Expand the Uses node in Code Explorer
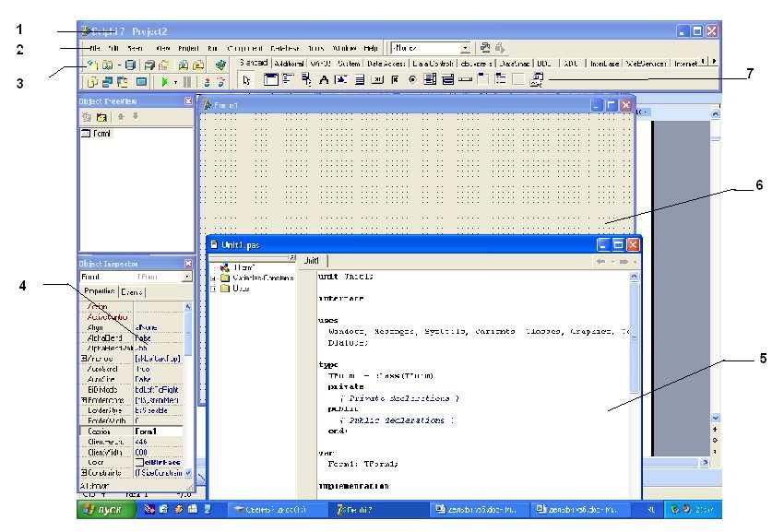 click(214, 289)
